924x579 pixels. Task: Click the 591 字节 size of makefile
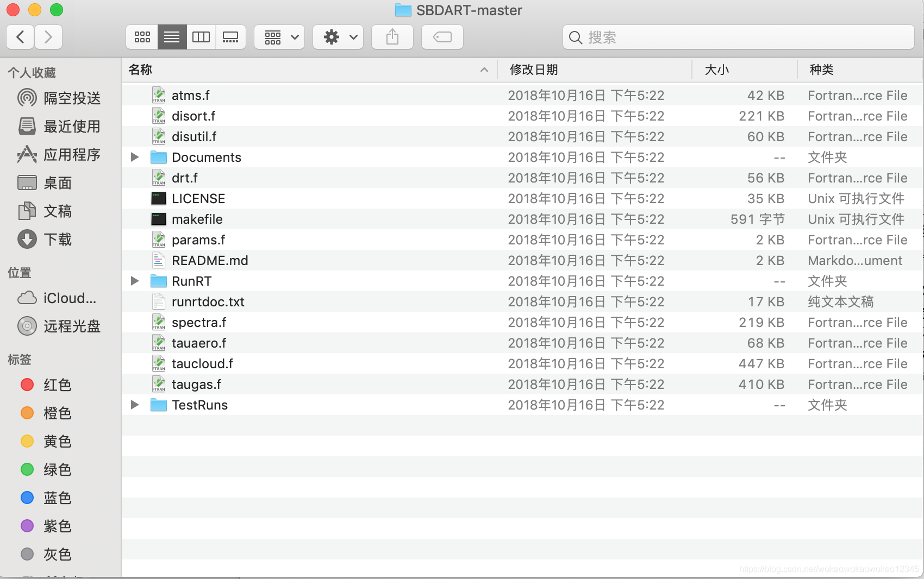[758, 219]
